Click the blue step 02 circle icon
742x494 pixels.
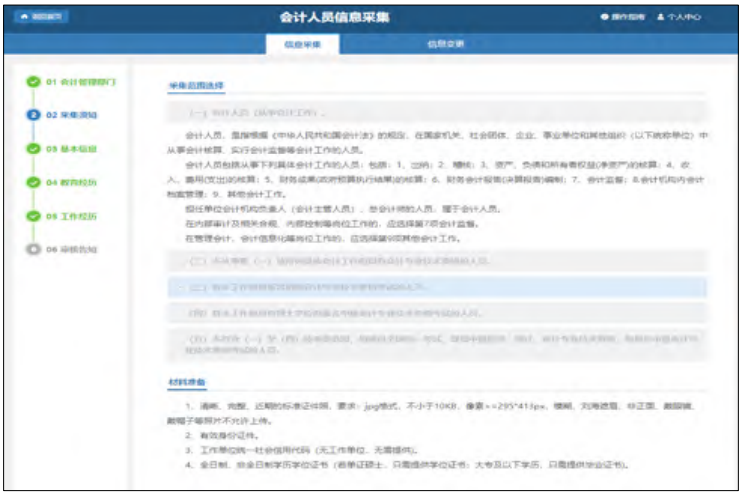click(x=34, y=115)
